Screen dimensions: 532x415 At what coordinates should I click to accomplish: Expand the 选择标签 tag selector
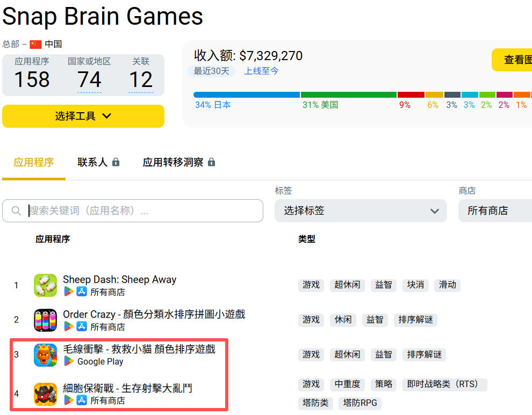(x=360, y=210)
